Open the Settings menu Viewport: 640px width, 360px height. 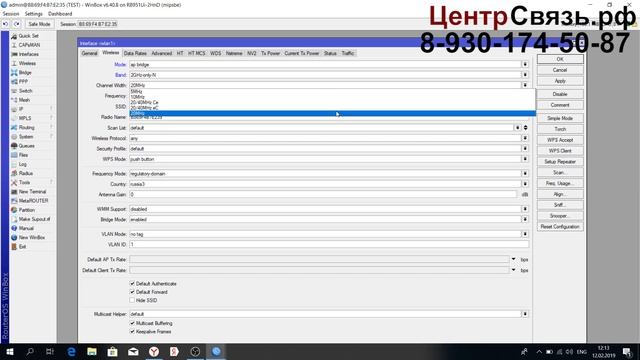point(33,14)
